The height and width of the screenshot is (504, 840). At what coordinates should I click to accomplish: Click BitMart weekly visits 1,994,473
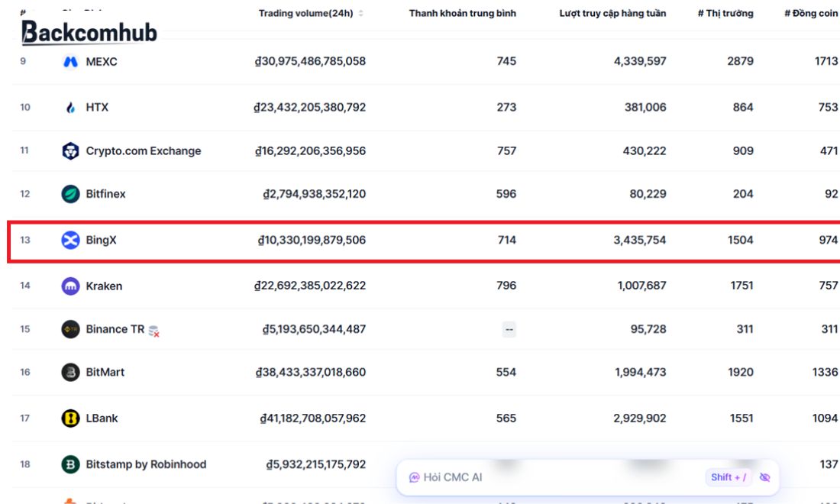(x=641, y=372)
